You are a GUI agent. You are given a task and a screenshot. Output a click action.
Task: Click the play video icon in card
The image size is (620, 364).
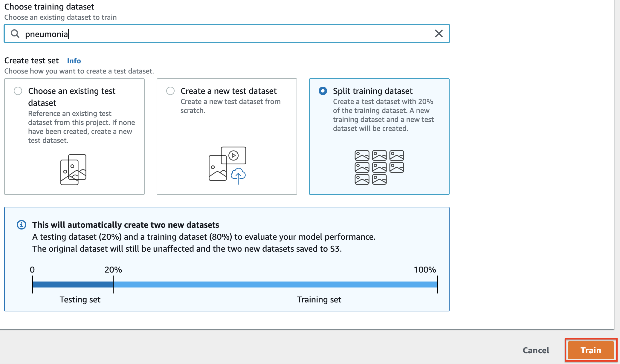[233, 155]
